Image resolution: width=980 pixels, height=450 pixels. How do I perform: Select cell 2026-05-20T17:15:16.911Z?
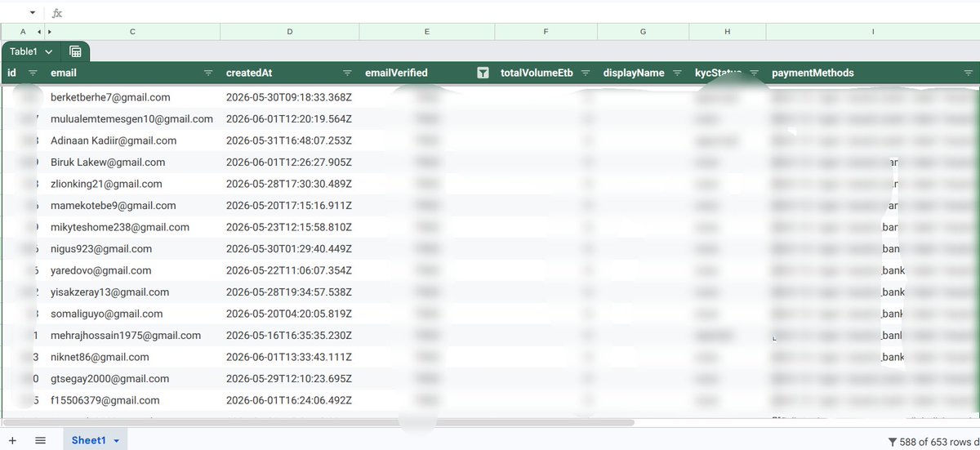[x=289, y=205]
